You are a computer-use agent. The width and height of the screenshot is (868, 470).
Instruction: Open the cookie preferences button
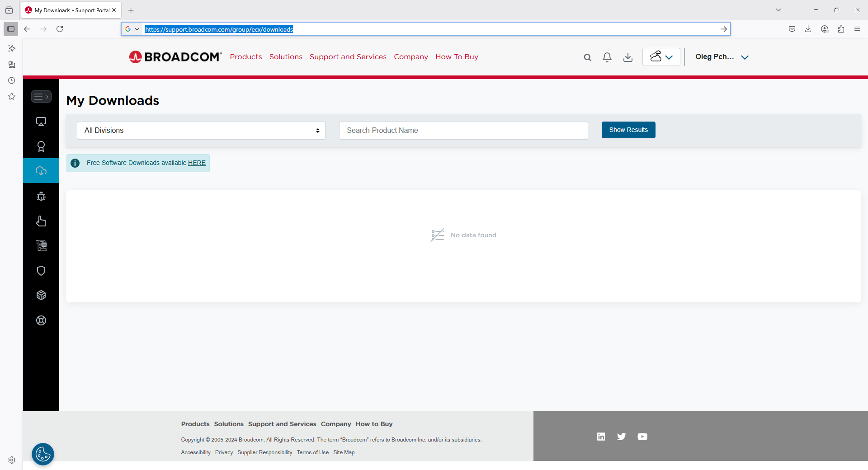(43, 454)
